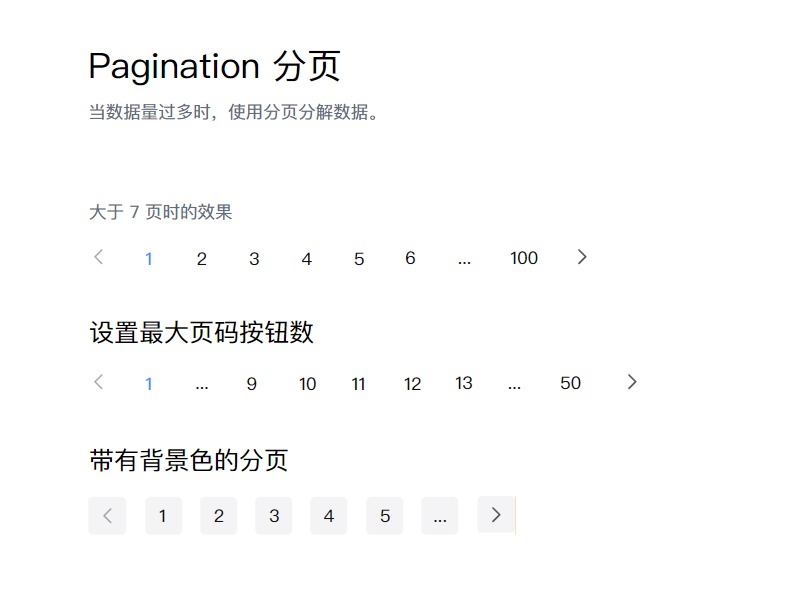Select page 6 in first pagination
Image resolution: width=798 pixels, height=600 pixels.
[410, 258]
